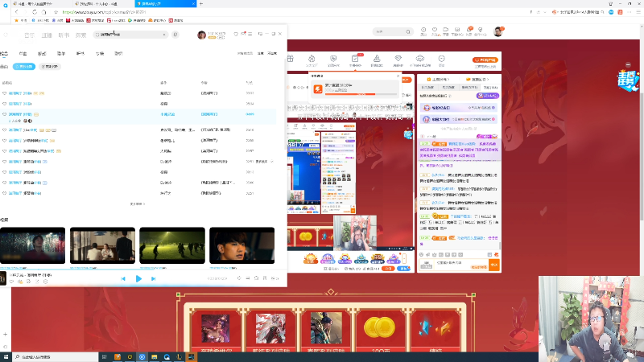The image size is (644, 362).
Task: Click the round song-recognition button beside search
Action: point(175,35)
